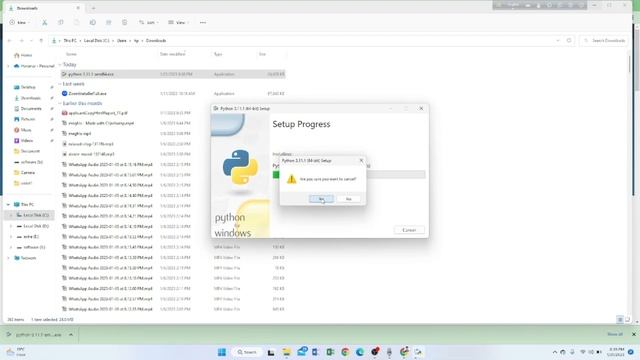Close the browser downloads bar
Viewport: 640px width, 360px height.
click(x=633, y=334)
